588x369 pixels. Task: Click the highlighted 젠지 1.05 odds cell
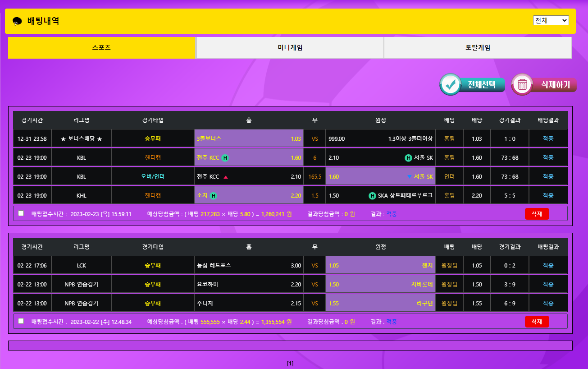[380, 265]
